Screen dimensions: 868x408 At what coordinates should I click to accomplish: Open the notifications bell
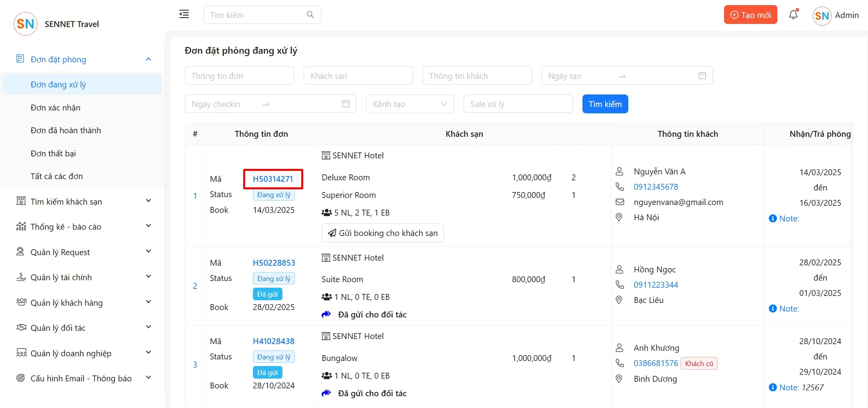[793, 15]
